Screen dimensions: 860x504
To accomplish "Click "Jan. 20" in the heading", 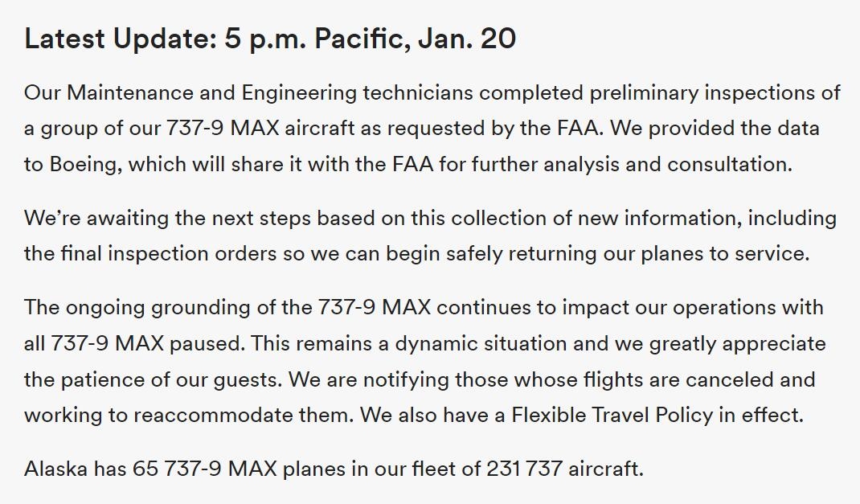I will click(x=467, y=39).
